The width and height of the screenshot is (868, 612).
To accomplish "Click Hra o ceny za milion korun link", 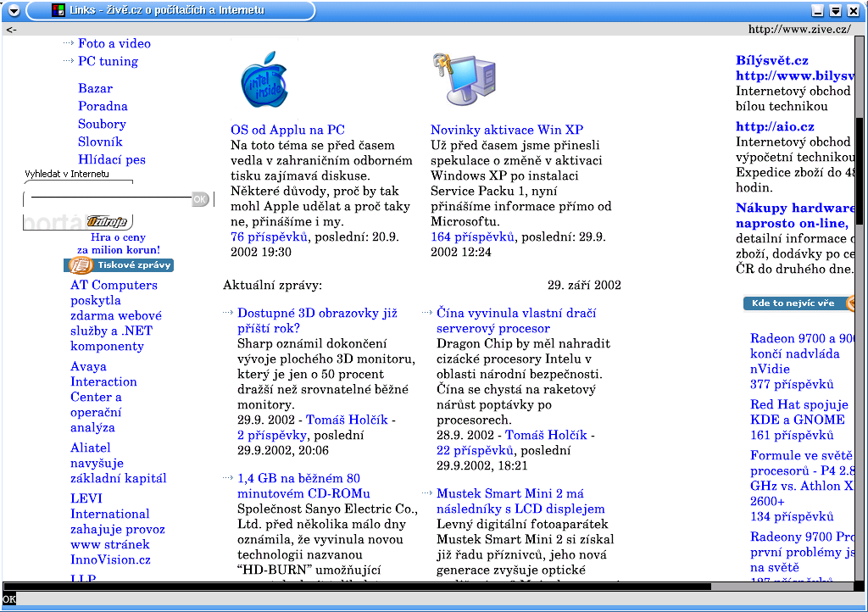I will (x=119, y=243).
